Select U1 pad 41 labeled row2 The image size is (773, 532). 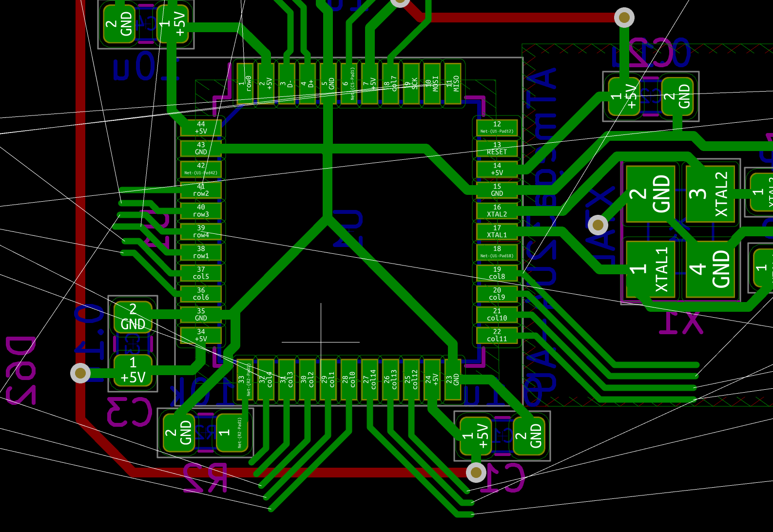tap(201, 190)
